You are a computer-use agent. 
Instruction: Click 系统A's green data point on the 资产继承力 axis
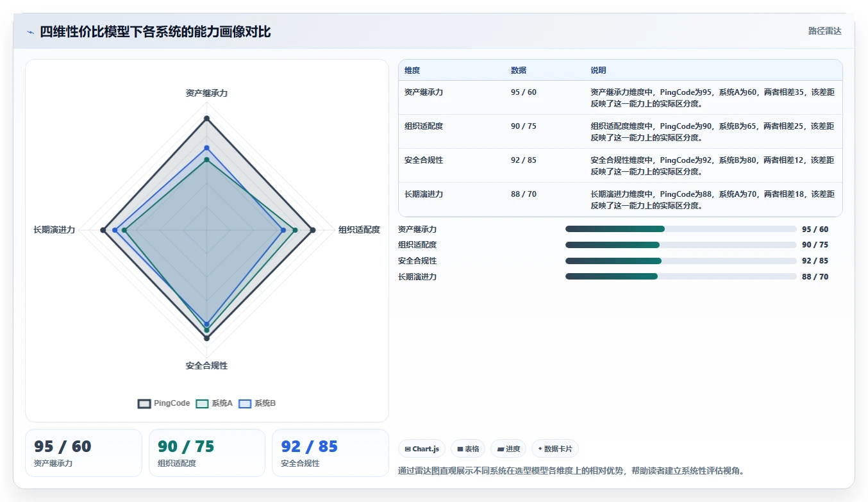pos(206,160)
